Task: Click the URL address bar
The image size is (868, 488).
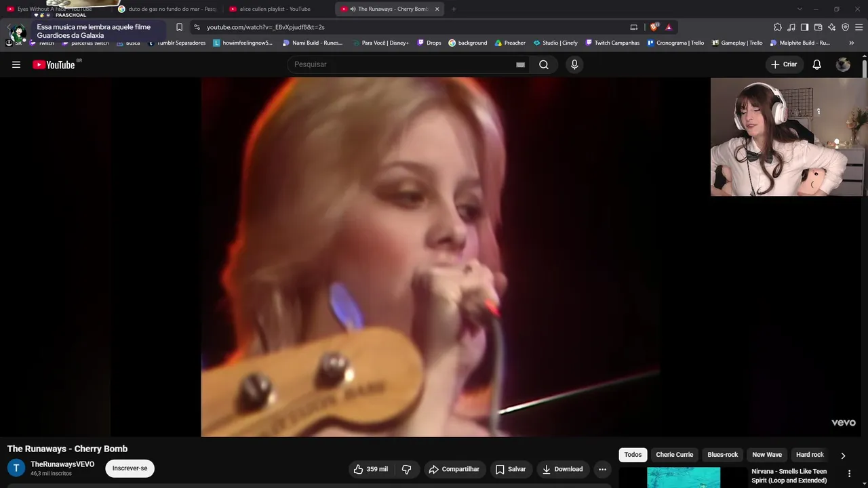Action: (x=407, y=27)
